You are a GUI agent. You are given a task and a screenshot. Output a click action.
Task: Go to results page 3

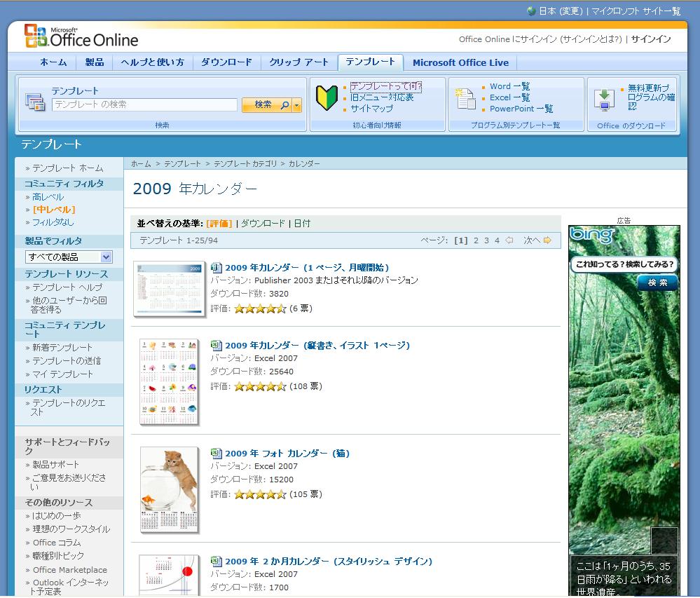486,240
